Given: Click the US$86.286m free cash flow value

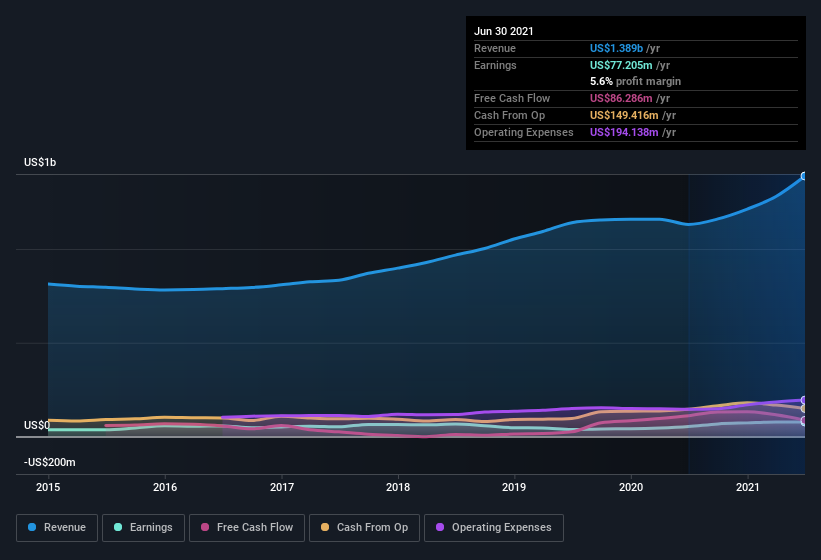Looking at the screenshot, I should coord(621,98).
